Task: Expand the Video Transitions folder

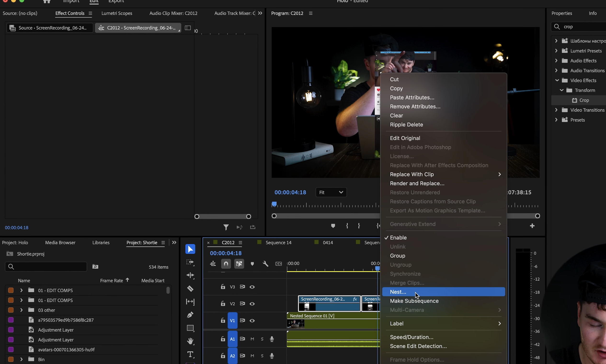Action: [556, 110]
